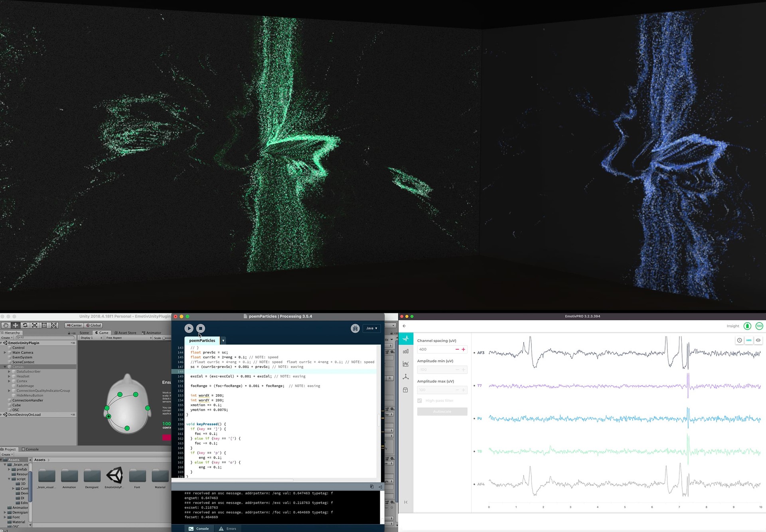This screenshot has width=766, height=532.
Task: Expand the Main Camera hierarchy item
Action: coord(5,352)
